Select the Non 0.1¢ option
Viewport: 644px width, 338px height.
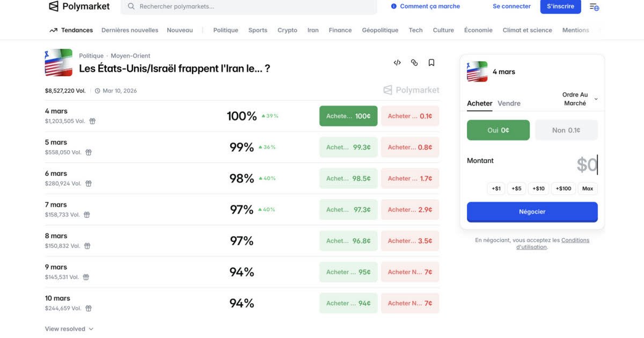(566, 130)
